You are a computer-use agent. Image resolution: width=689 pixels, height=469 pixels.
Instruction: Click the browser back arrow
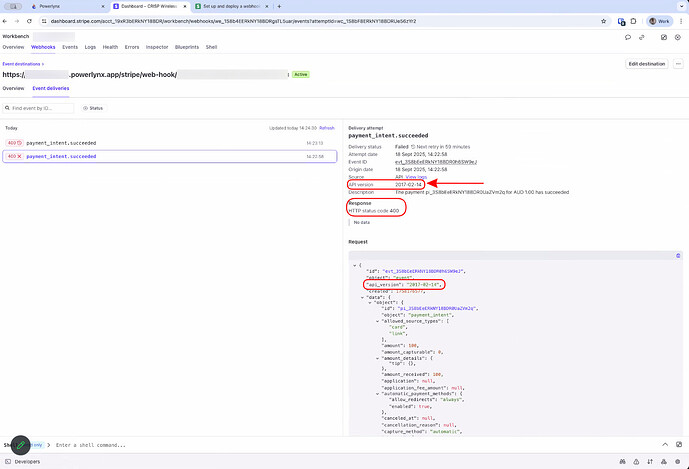(8, 20)
